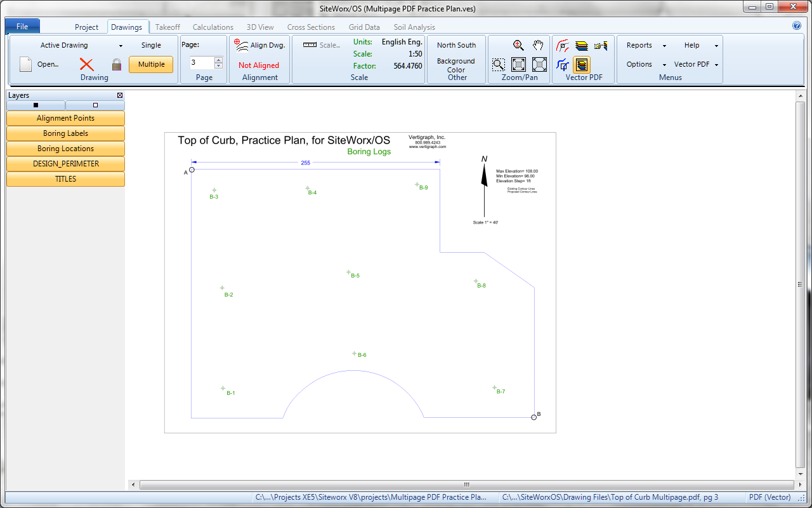Click the zoom extents icon
Viewport: 812px width, 508px height.
tap(518, 64)
